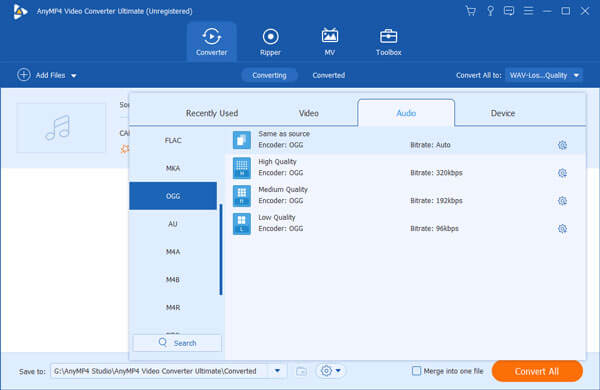Open settings gear for Same as source
Image resolution: width=600 pixels, height=390 pixels.
562,145
